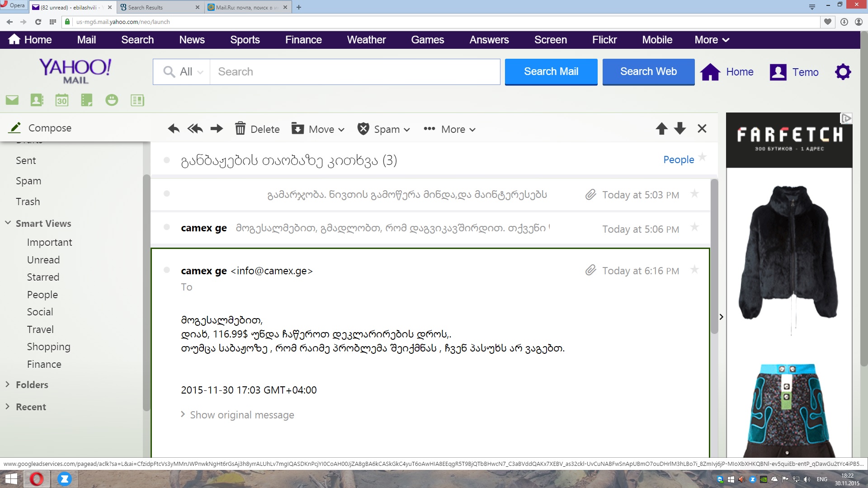Open the settings gear icon
This screenshot has width=868, height=488.
(843, 72)
